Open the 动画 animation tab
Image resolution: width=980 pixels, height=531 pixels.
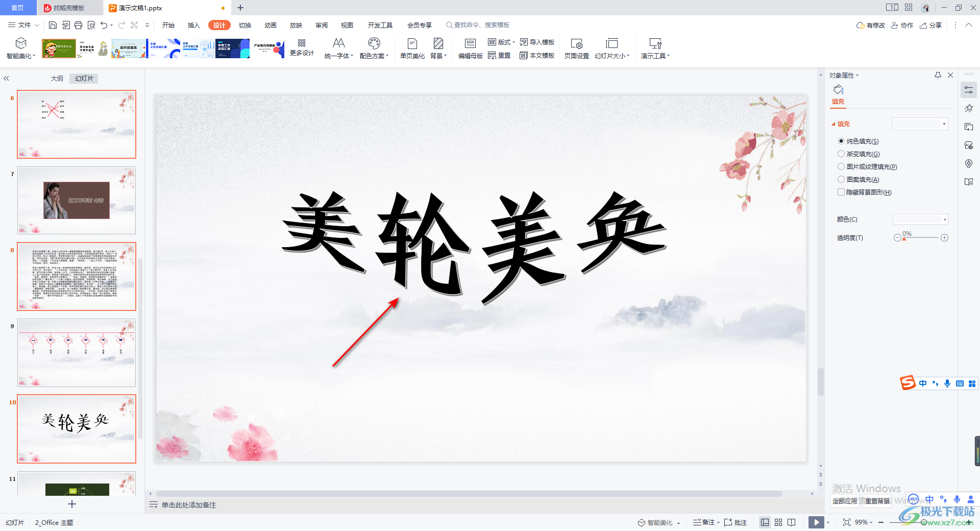(x=271, y=25)
